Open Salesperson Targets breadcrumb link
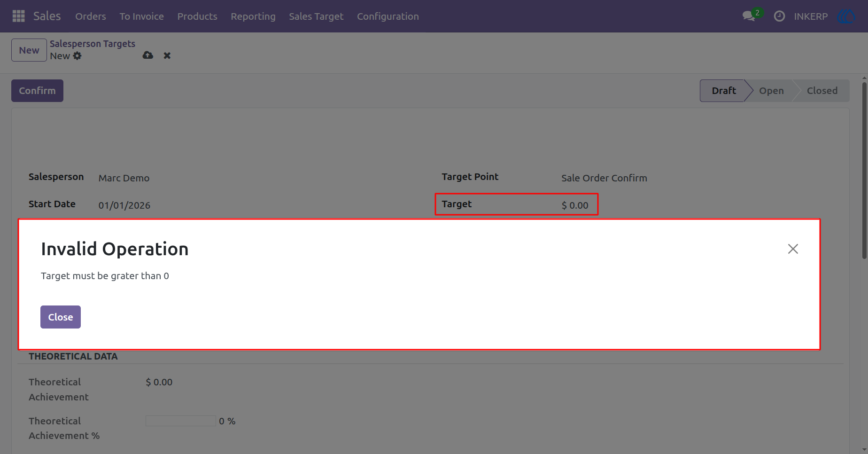This screenshot has height=454, width=868. click(x=93, y=44)
